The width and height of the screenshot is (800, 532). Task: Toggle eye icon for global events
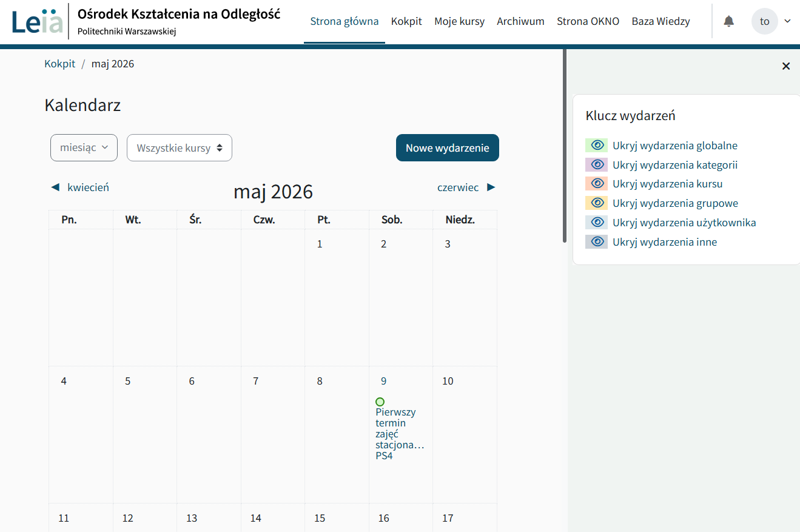596,146
